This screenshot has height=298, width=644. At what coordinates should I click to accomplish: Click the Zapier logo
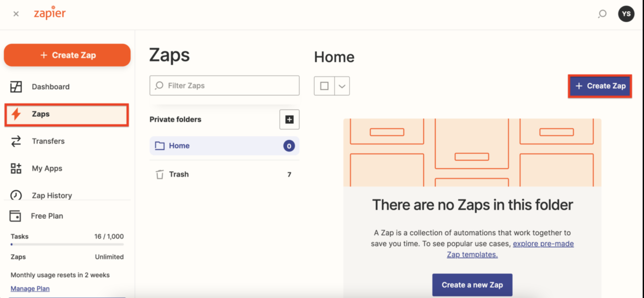coord(50,12)
